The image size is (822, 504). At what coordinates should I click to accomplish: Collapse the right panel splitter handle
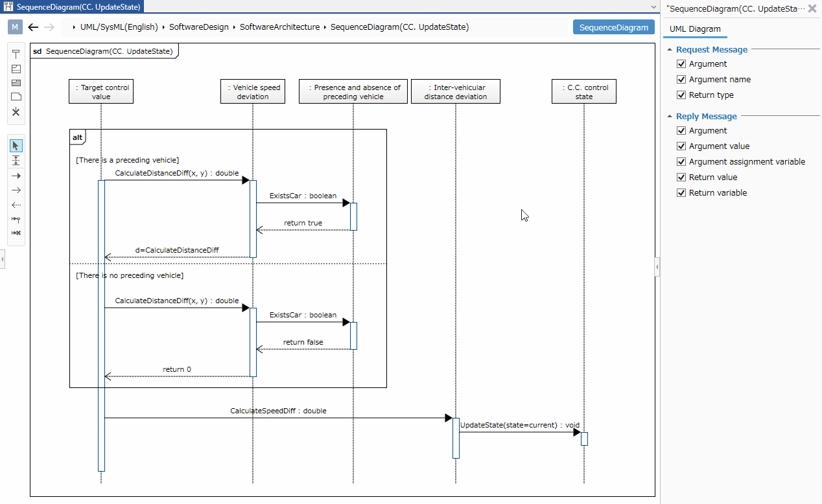(x=657, y=267)
